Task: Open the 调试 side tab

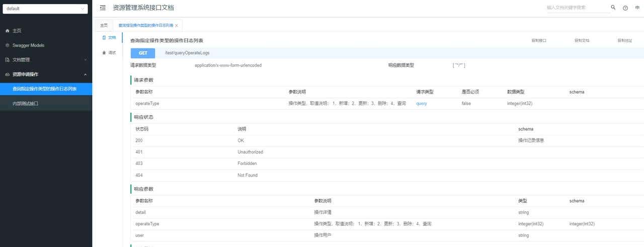Action: (109, 52)
